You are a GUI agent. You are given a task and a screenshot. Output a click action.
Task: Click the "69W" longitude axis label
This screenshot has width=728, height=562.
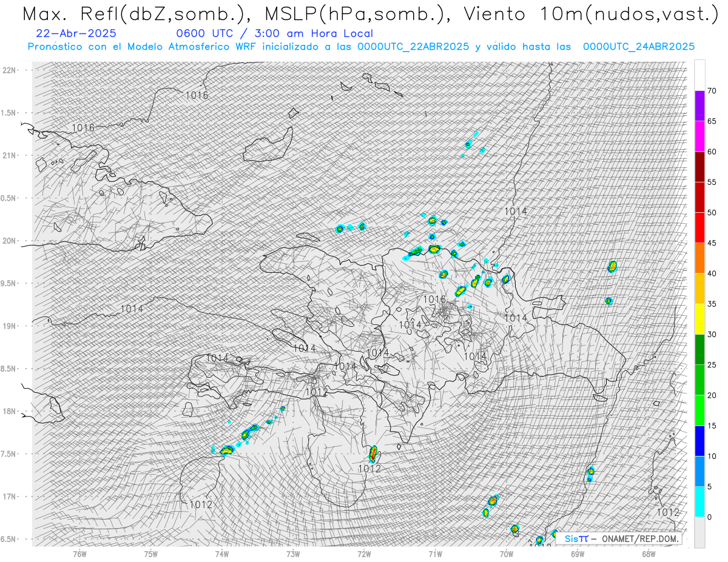pyautogui.click(x=577, y=553)
